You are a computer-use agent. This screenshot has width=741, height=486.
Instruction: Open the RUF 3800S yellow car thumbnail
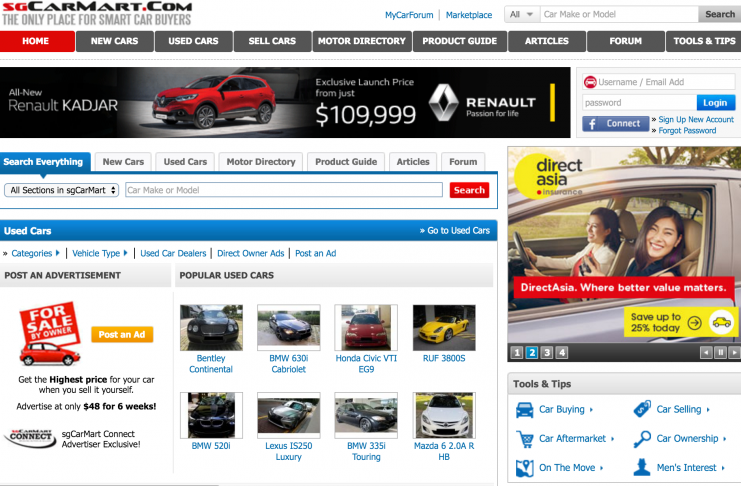pos(444,328)
